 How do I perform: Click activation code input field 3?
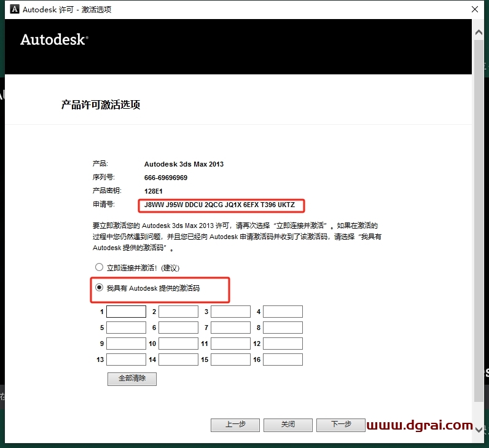231,312
